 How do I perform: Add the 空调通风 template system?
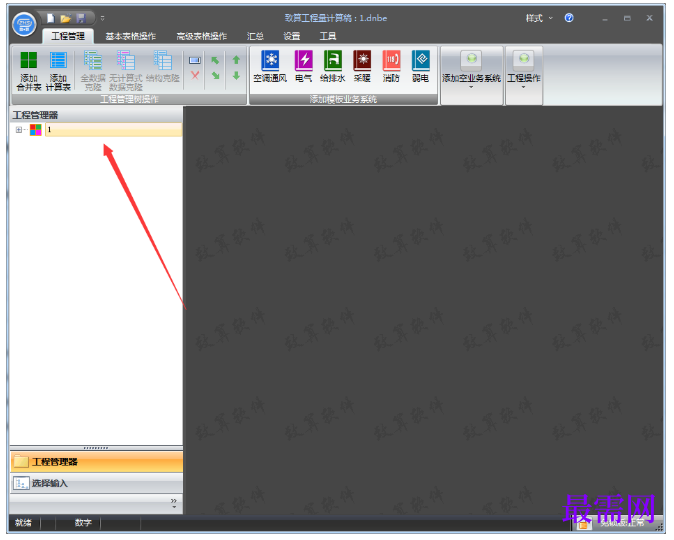pyautogui.click(x=270, y=66)
